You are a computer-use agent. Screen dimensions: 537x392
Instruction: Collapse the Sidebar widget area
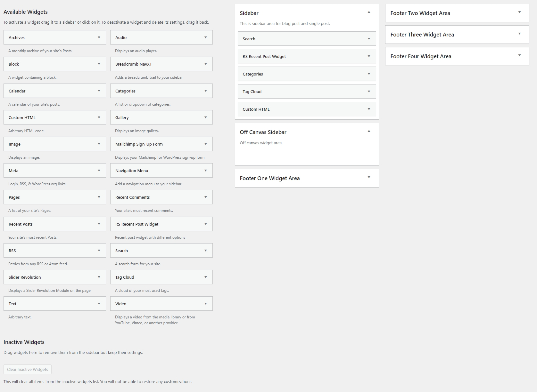369,12
